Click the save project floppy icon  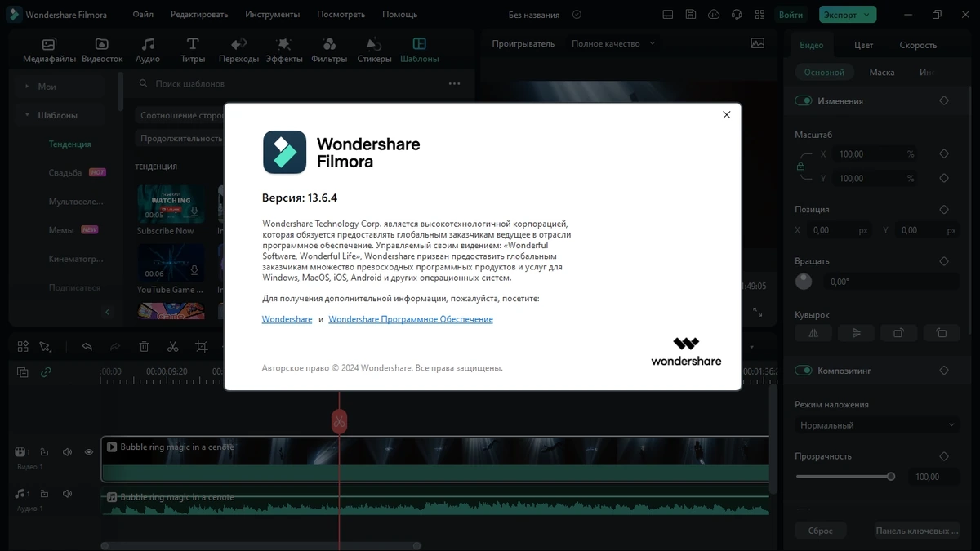point(691,15)
